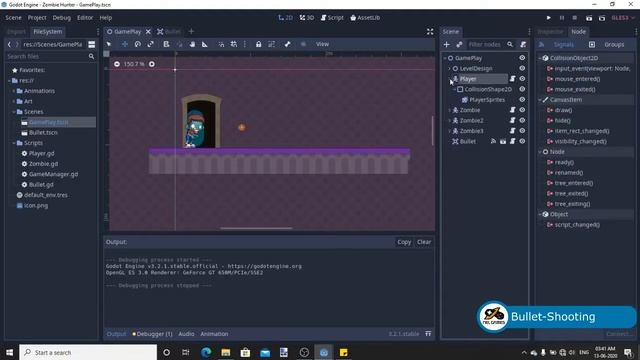This screenshot has width=640, height=360.
Task: Select the Select Mode arrow tool
Action: pyautogui.click(x=109, y=44)
